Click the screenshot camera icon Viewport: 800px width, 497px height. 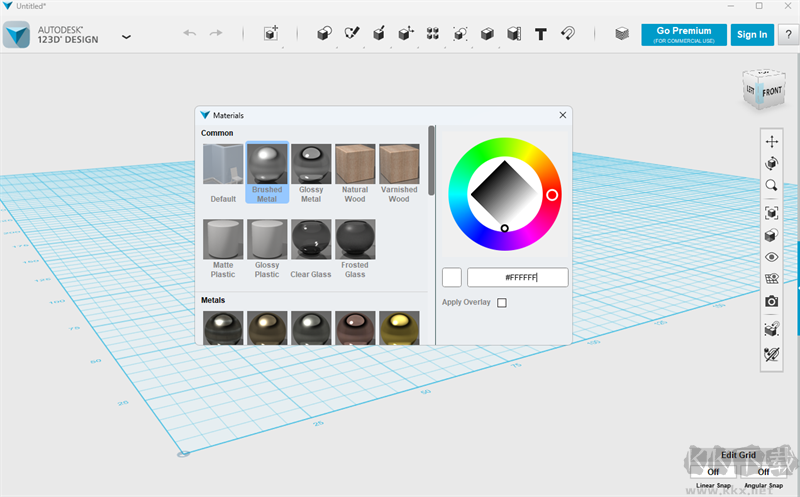[771, 301]
